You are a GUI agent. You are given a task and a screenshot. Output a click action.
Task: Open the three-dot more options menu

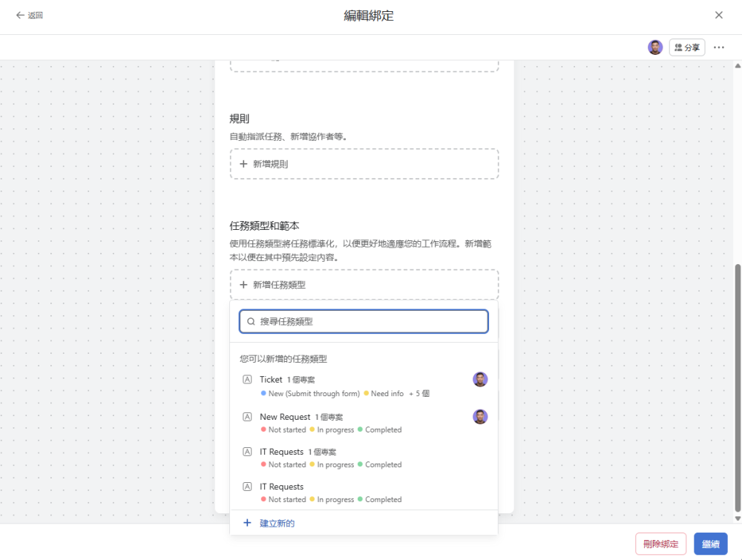click(x=718, y=47)
